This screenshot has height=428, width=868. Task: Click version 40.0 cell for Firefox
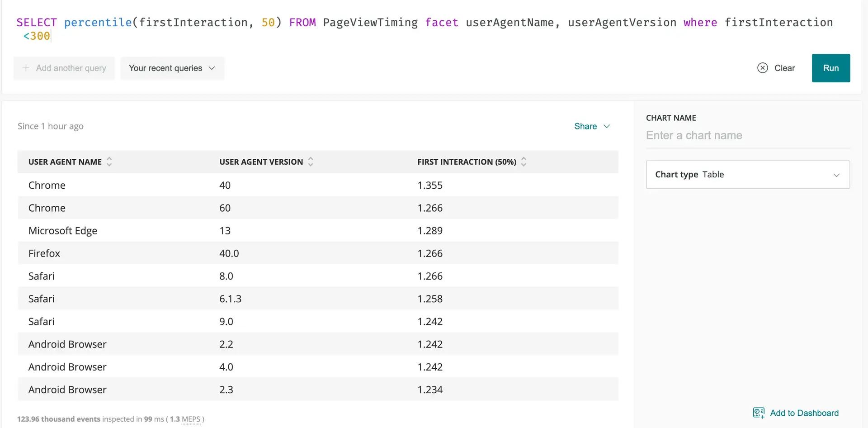click(x=229, y=253)
